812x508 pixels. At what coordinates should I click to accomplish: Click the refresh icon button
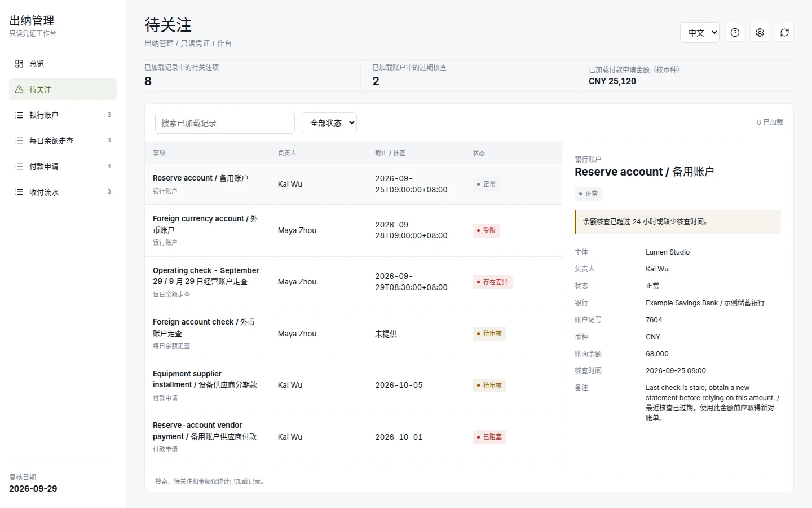[784, 32]
